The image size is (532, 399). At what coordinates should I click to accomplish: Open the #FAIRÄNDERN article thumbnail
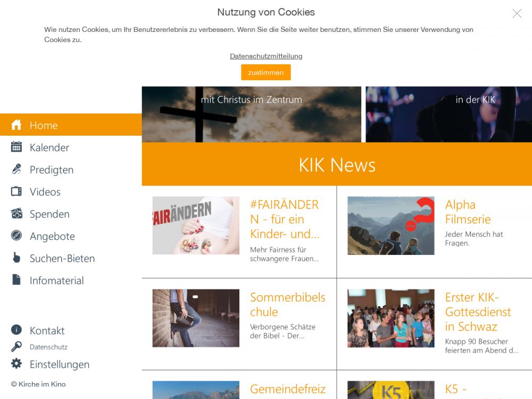click(196, 226)
